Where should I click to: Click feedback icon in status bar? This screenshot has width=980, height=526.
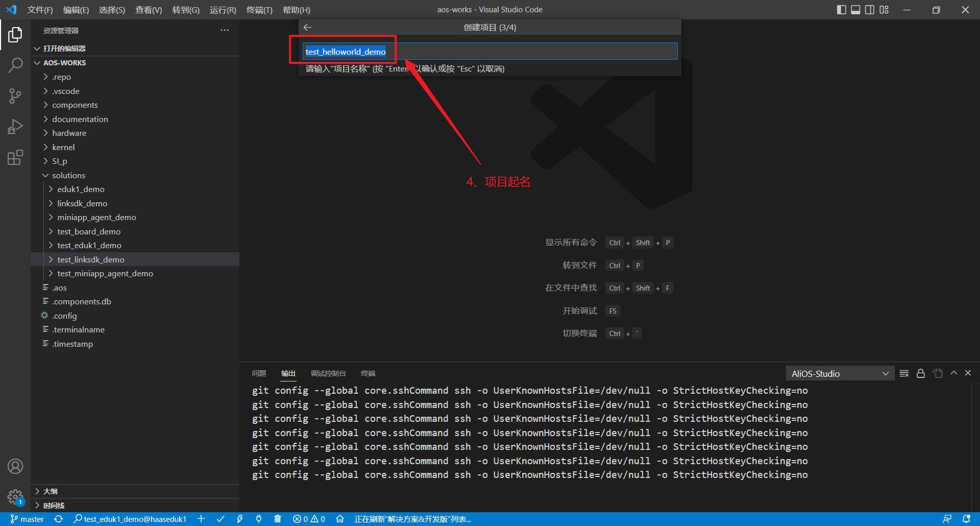[x=947, y=519]
